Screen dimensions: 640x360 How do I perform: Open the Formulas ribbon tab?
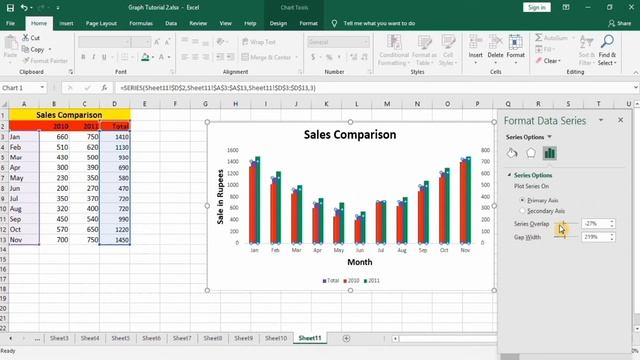pyautogui.click(x=141, y=24)
